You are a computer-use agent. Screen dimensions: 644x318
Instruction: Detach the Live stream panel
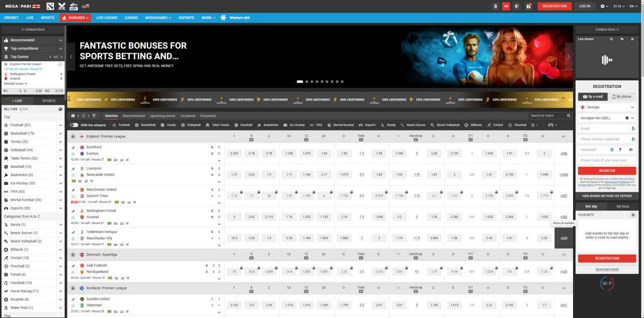coord(611,39)
